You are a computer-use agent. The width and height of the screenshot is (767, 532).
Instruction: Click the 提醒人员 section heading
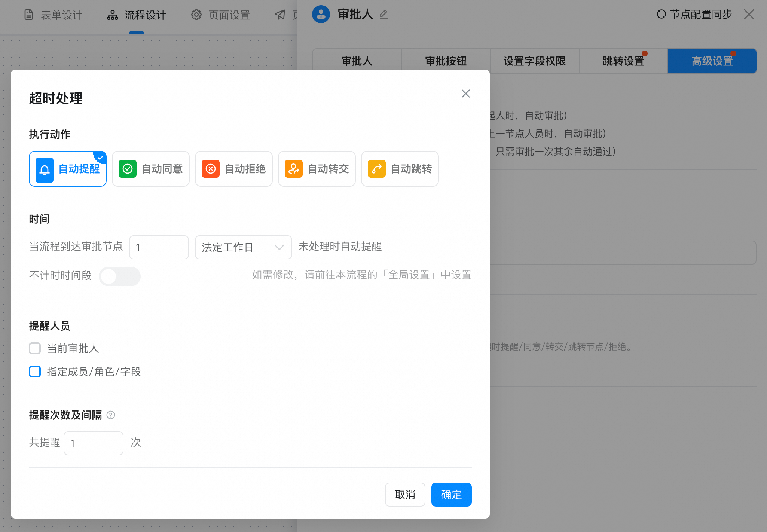tap(50, 326)
